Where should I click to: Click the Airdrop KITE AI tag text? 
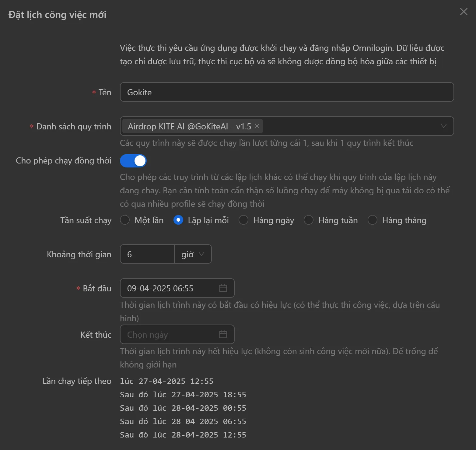coord(189,126)
